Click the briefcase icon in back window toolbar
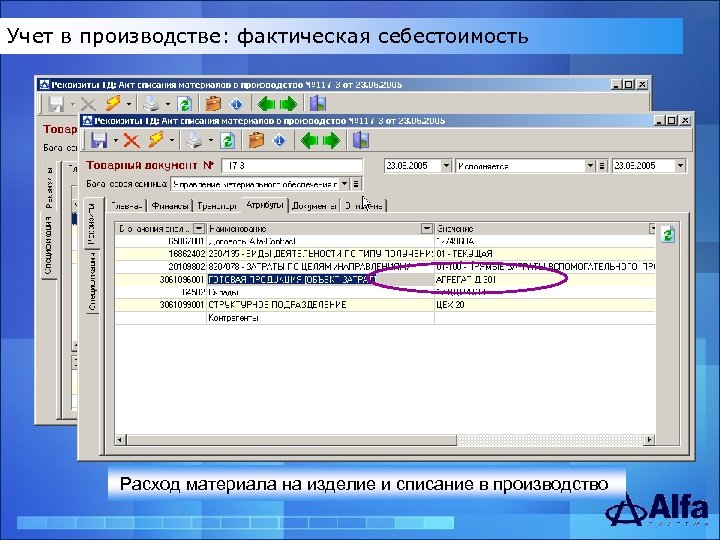Screen dimensions: 720x540 click(x=213, y=104)
